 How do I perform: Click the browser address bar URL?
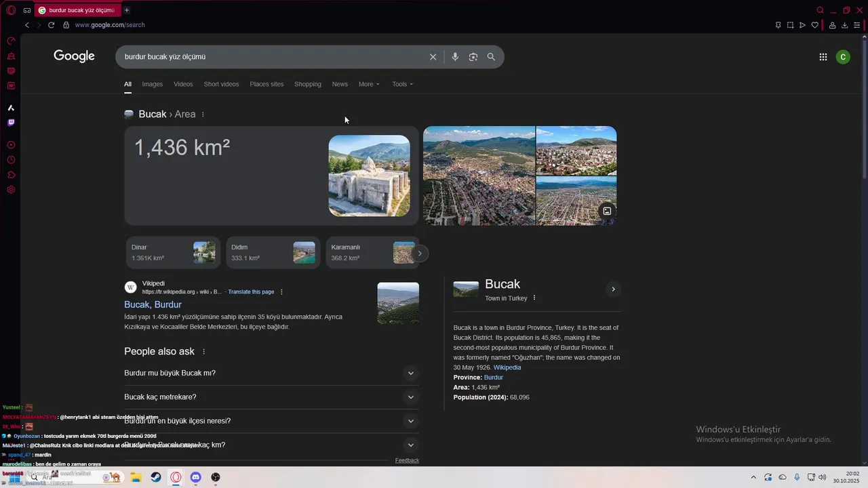coord(110,25)
